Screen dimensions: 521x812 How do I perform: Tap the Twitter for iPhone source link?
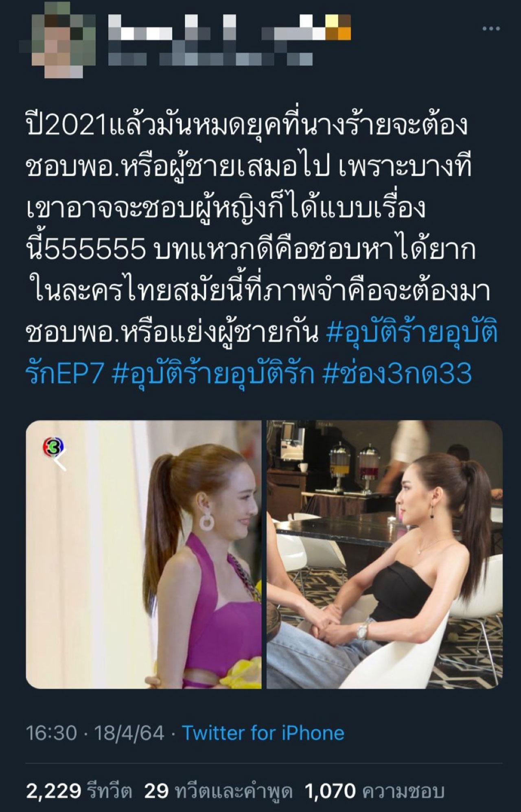pyautogui.click(x=263, y=733)
